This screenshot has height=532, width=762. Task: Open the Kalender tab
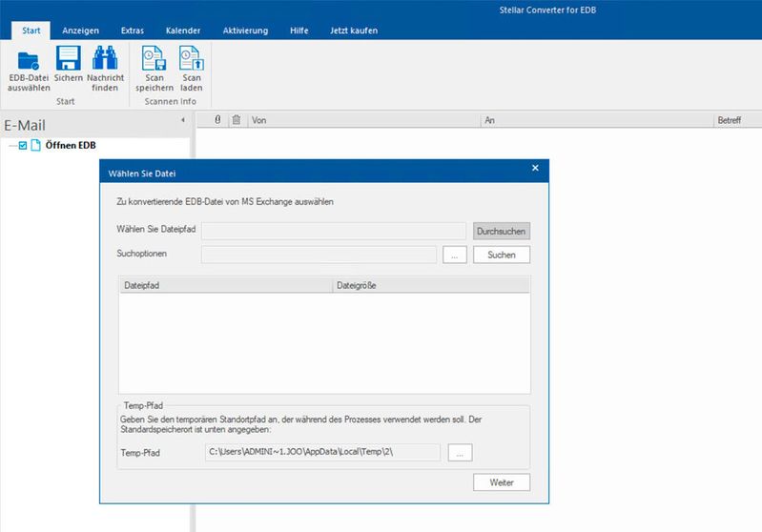[x=183, y=31]
